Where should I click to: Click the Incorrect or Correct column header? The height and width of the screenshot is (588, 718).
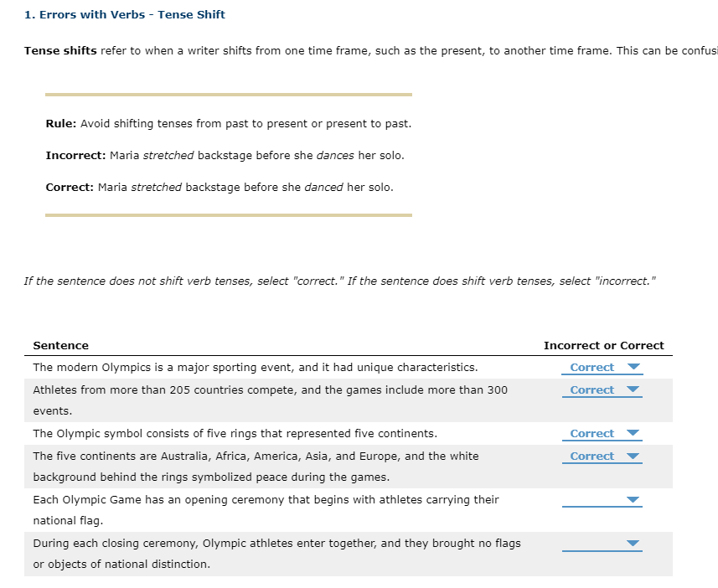603,345
